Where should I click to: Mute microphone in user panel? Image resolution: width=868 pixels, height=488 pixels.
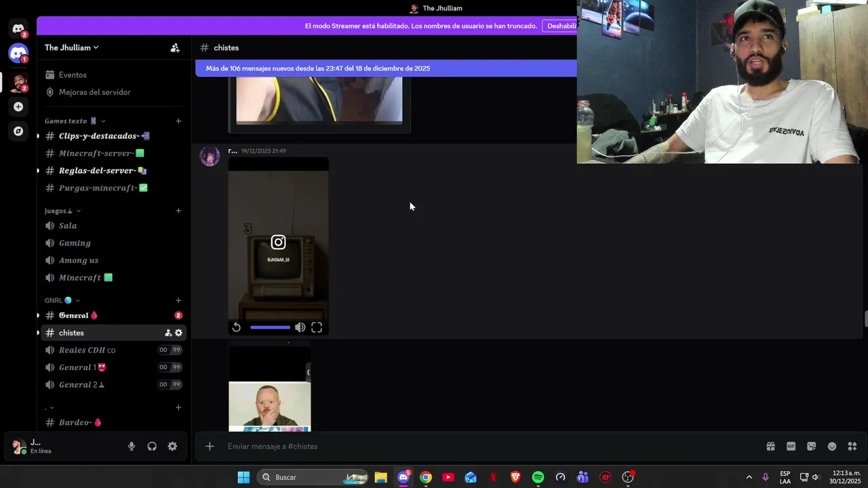pos(132,446)
